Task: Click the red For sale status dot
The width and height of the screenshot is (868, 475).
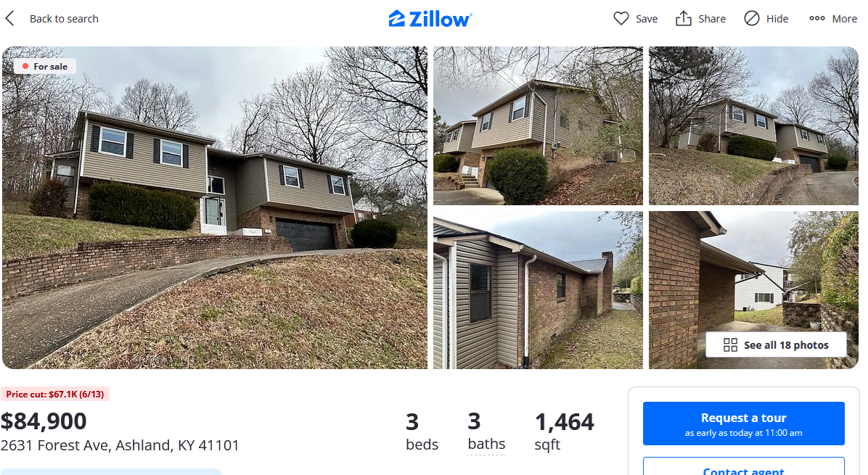Action: [25, 67]
